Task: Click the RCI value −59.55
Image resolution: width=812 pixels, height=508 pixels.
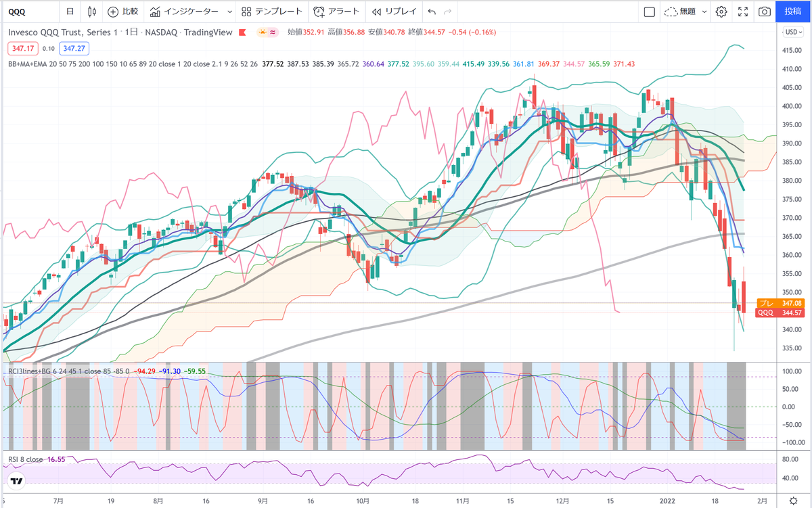Action: tap(194, 371)
